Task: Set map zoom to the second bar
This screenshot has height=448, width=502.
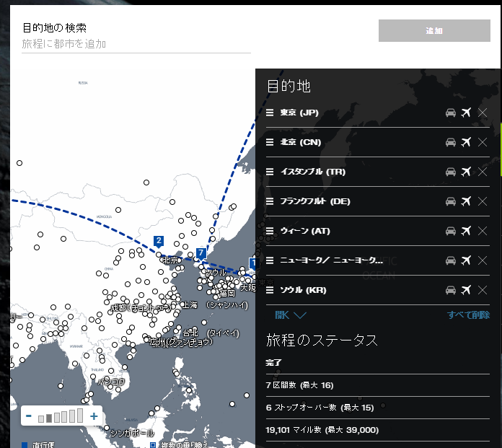Action: pyautogui.click(x=49, y=418)
